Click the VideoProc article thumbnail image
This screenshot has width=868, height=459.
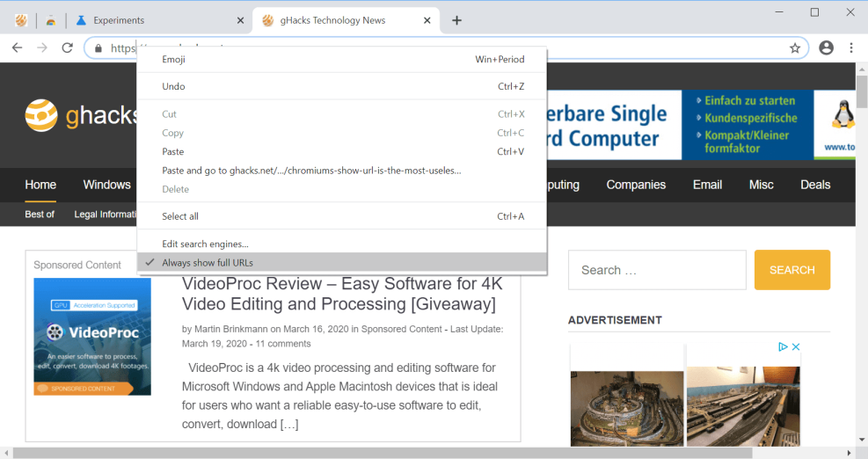coord(92,337)
